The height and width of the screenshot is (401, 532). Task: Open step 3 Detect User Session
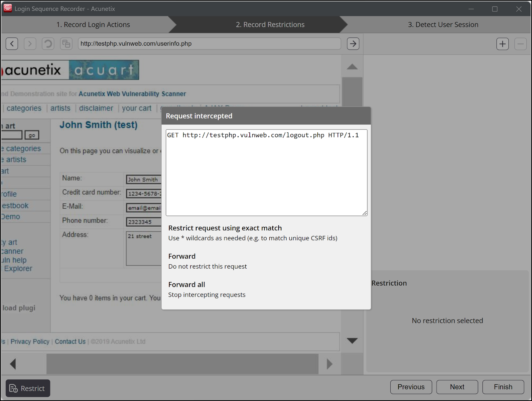[443, 25]
